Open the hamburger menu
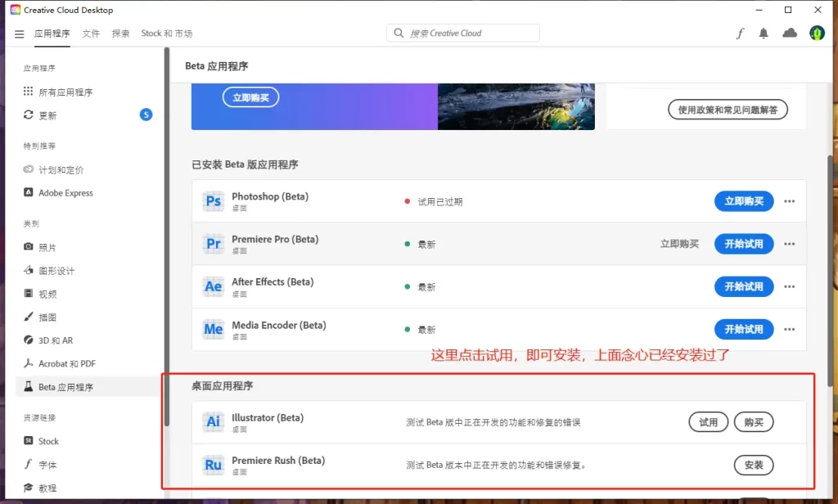The height and width of the screenshot is (504, 838). coord(19,34)
